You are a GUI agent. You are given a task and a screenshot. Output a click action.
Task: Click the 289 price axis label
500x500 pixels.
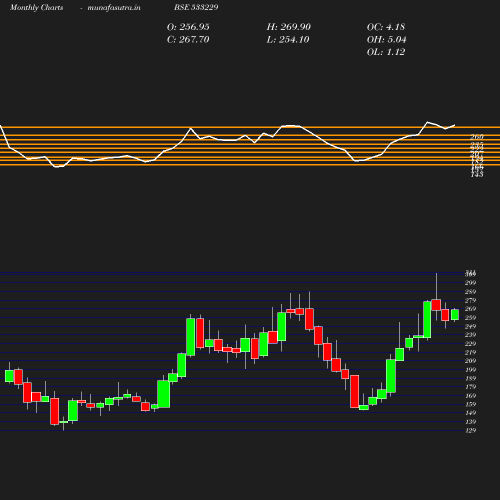pos(470,292)
